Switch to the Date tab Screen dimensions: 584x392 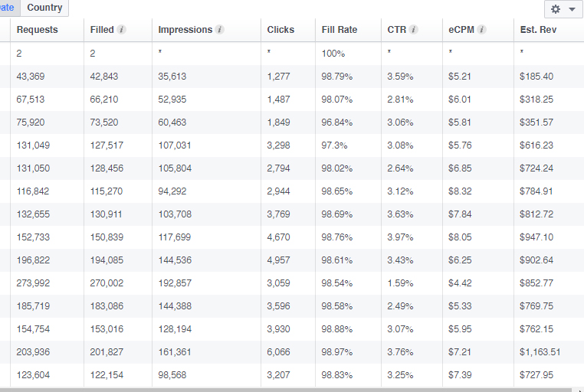8,8
